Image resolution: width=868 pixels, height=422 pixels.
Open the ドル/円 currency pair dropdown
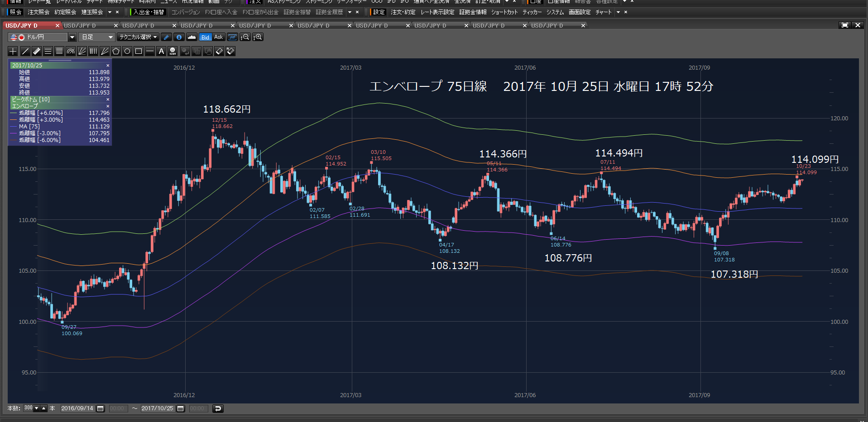pos(72,37)
